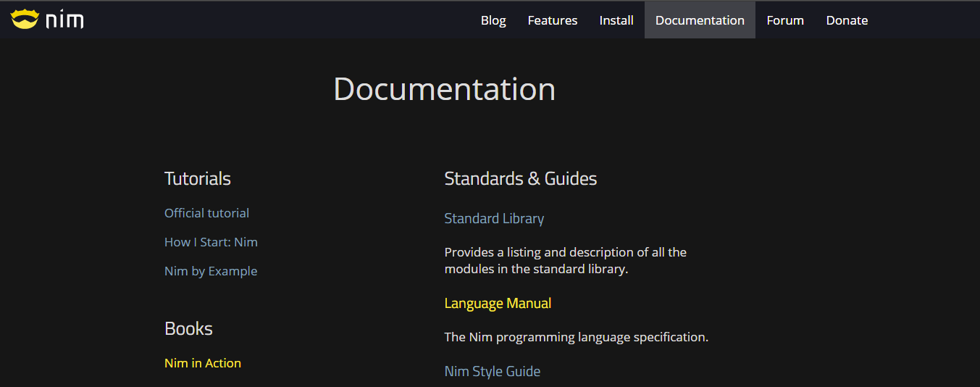Open the Standard Library link
The height and width of the screenshot is (387, 980).
pyautogui.click(x=494, y=218)
